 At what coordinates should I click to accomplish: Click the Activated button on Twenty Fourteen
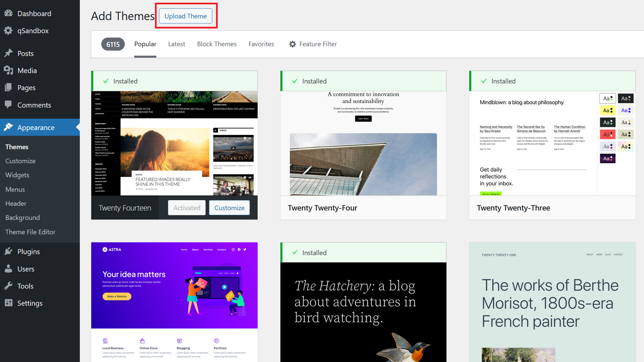click(187, 208)
